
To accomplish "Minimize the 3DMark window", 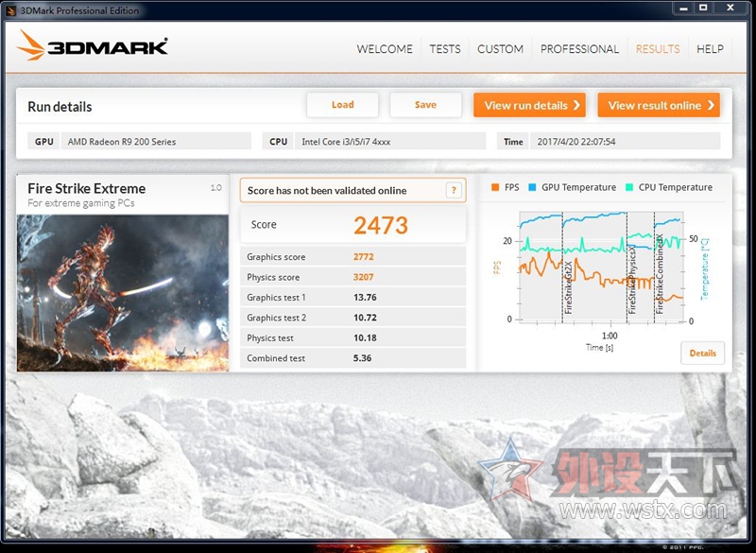I will (x=683, y=8).
